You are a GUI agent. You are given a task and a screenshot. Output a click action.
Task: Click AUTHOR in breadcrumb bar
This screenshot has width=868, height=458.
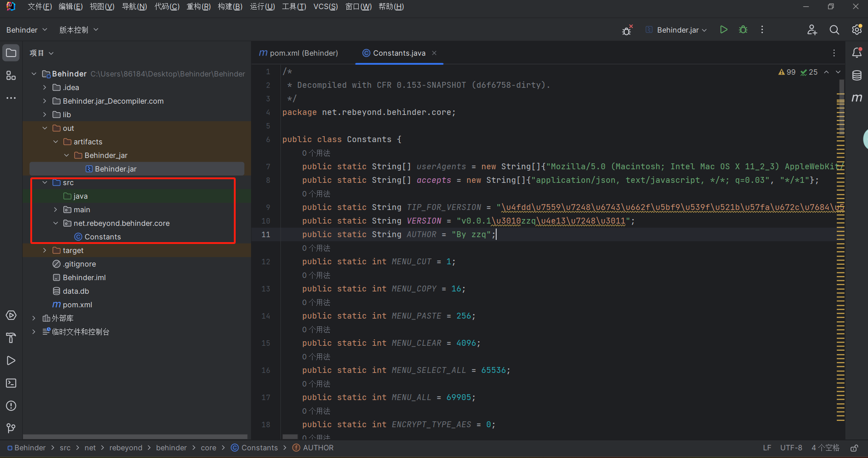(x=313, y=448)
